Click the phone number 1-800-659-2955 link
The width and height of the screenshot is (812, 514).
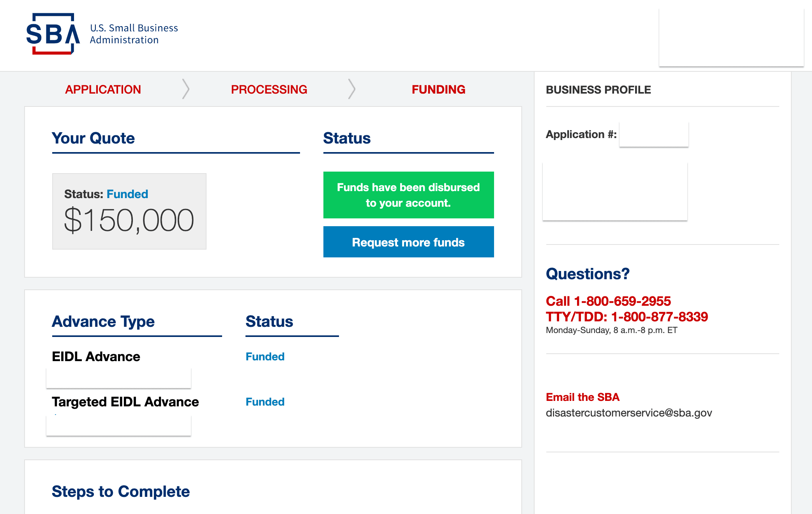point(621,301)
